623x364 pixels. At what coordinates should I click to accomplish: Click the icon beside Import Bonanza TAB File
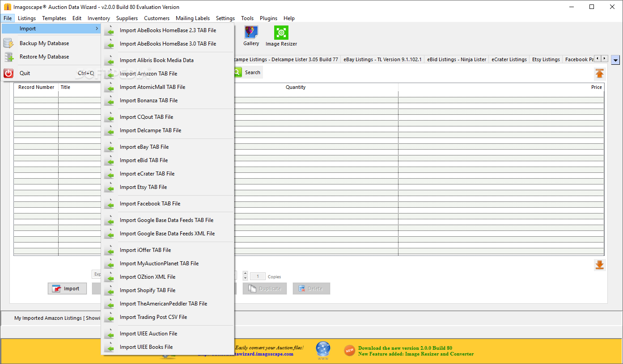point(109,100)
